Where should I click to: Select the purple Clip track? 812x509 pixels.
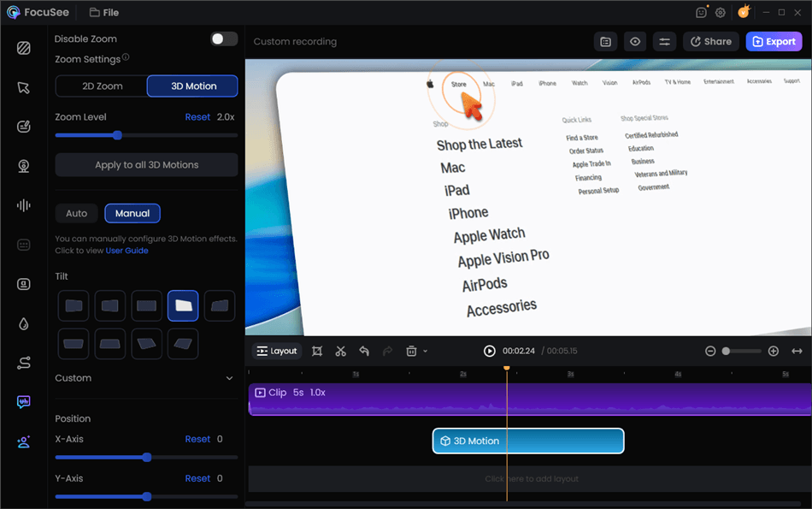pyautogui.click(x=530, y=400)
